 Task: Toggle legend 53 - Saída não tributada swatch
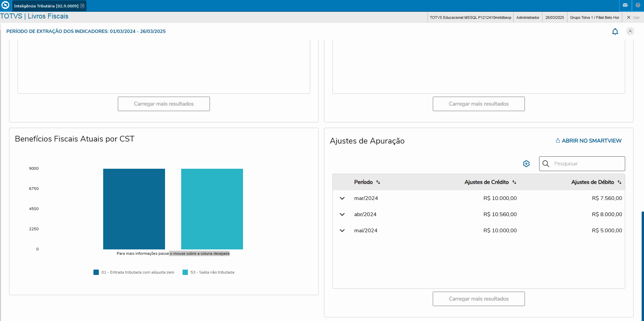click(185, 272)
